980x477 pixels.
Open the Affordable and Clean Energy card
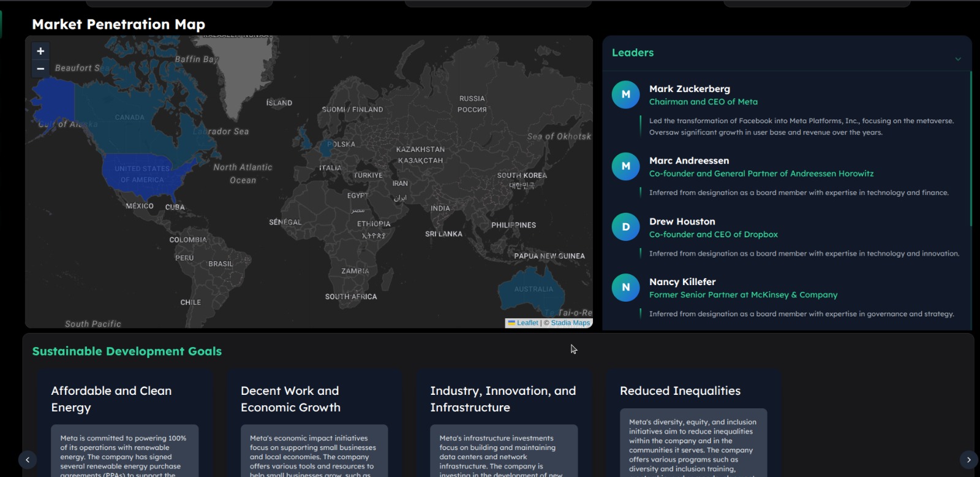click(125, 423)
